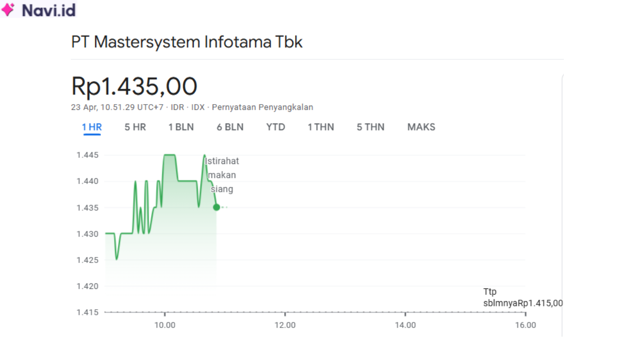The image size is (644, 362).
Task: Switch to the 1 BLN range tab
Action: pyautogui.click(x=181, y=127)
